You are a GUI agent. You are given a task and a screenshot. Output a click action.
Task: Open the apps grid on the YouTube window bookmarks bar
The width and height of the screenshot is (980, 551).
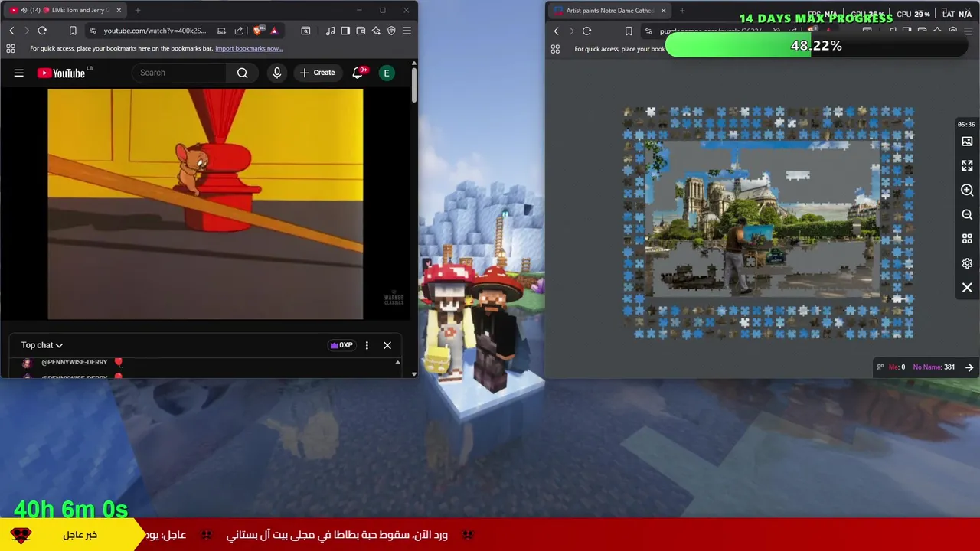click(11, 48)
